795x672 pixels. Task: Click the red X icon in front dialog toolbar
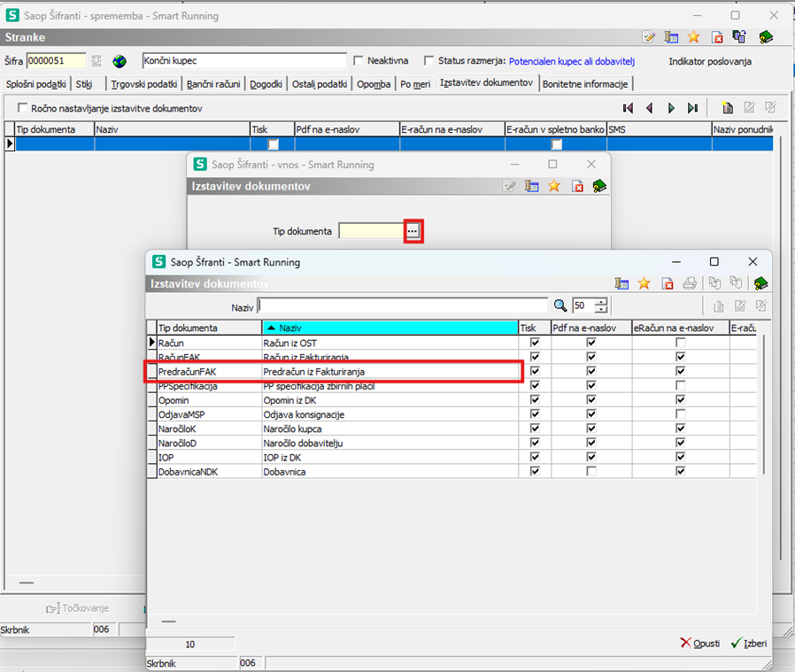(x=668, y=283)
